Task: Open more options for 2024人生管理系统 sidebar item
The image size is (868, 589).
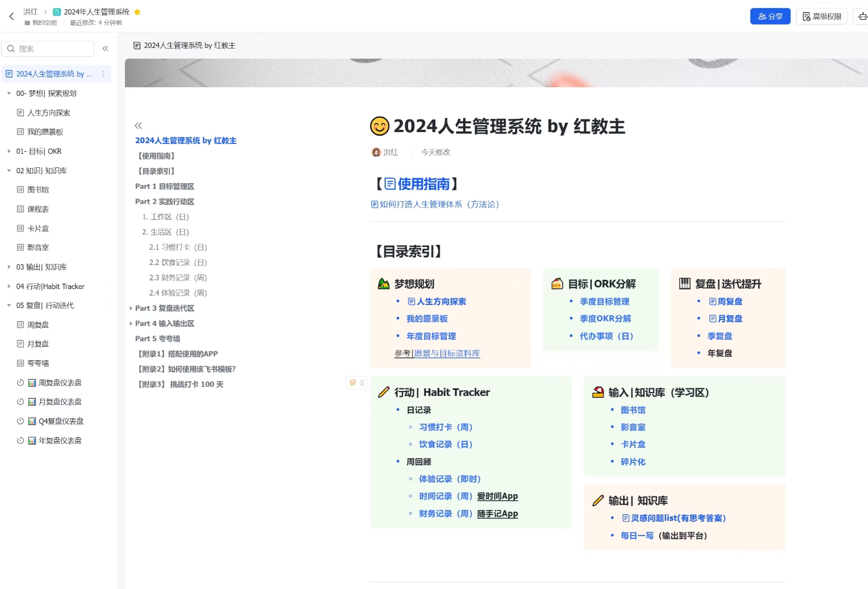Action: point(103,74)
